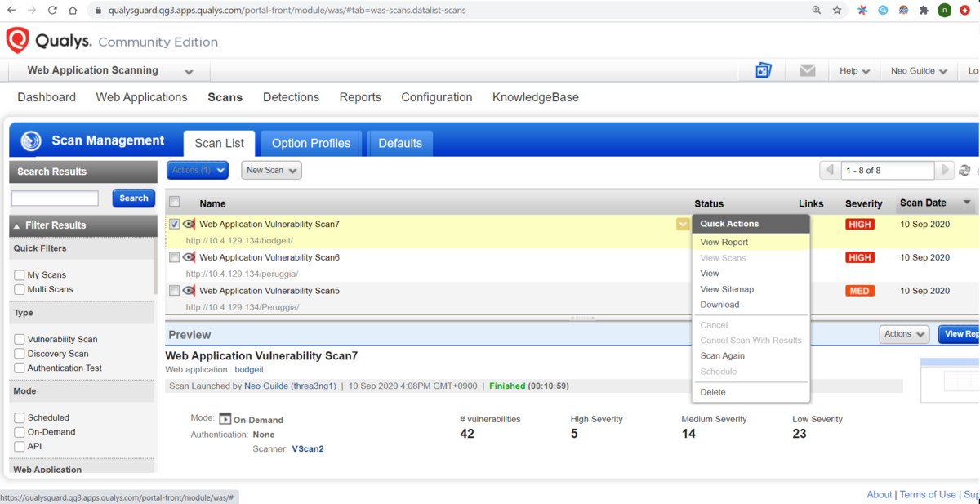This screenshot has width=980, height=504.
Task: Open the Help dropdown menu
Action: (x=854, y=71)
